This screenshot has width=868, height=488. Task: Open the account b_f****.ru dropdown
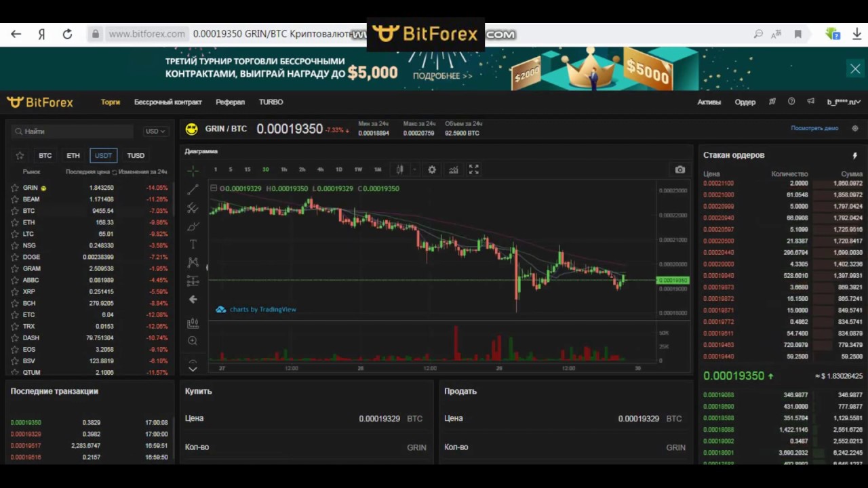(844, 102)
